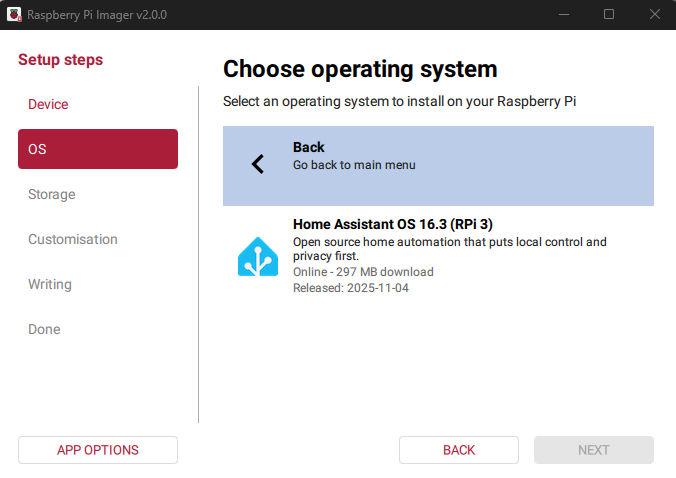Select the highlighted OS step
The image size is (676, 478).
(x=97, y=149)
